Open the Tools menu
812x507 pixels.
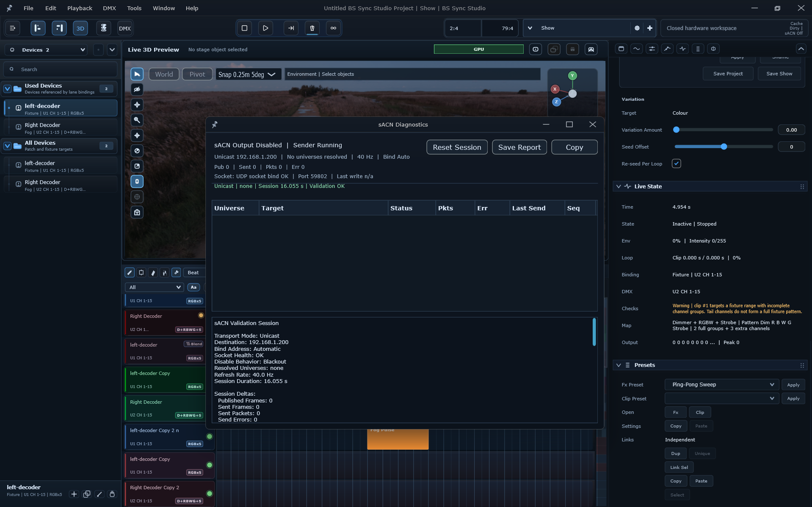coord(134,8)
